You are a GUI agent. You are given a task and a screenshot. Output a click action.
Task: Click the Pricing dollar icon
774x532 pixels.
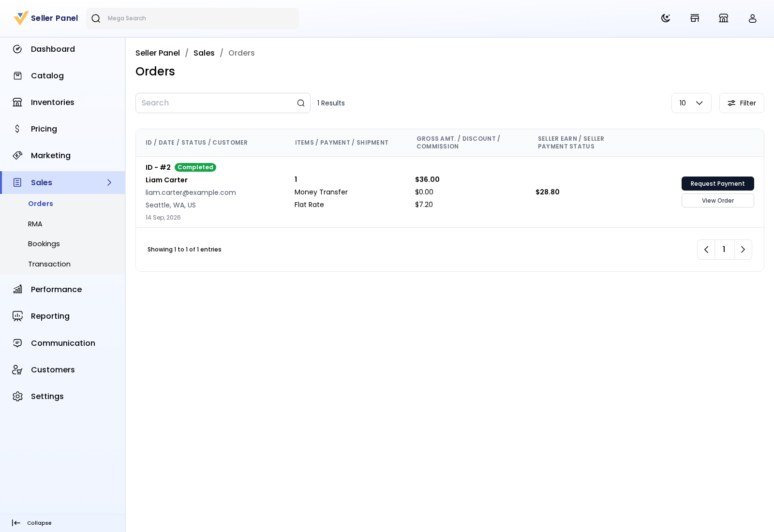coord(17,129)
